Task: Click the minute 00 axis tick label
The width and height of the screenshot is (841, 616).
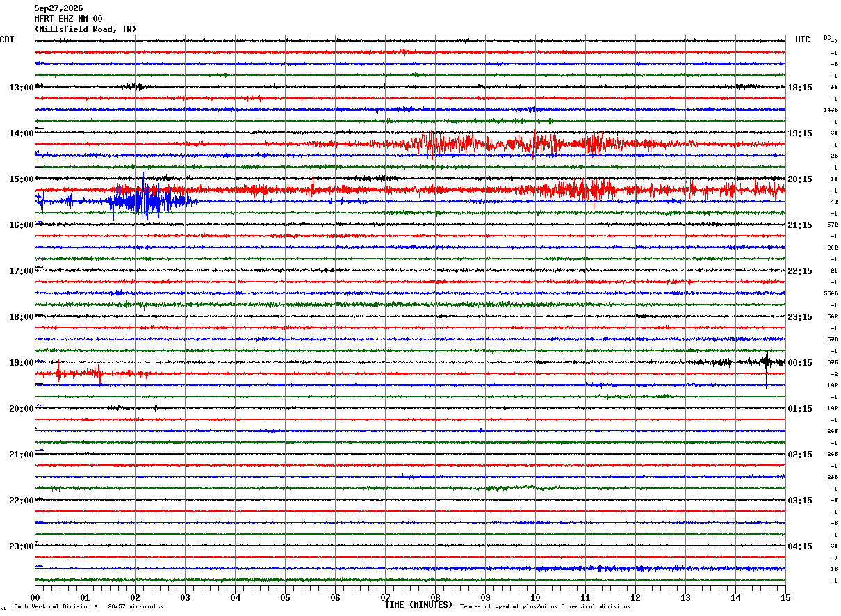Action: tap(35, 597)
